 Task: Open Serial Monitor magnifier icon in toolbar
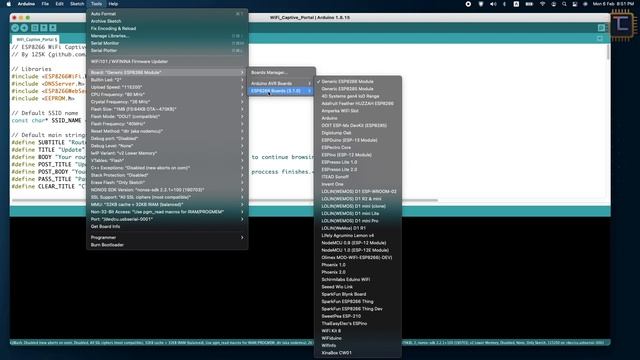click(x=601, y=28)
